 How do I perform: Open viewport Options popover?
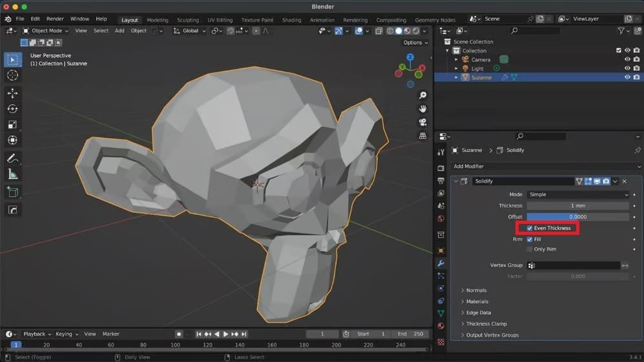415,43
